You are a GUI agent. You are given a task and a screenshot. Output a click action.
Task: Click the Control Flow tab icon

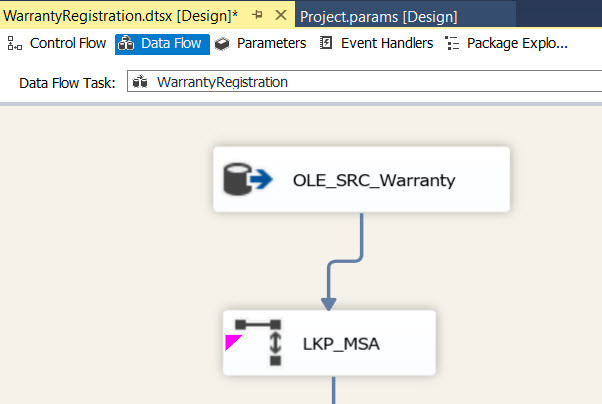coord(16,44)
